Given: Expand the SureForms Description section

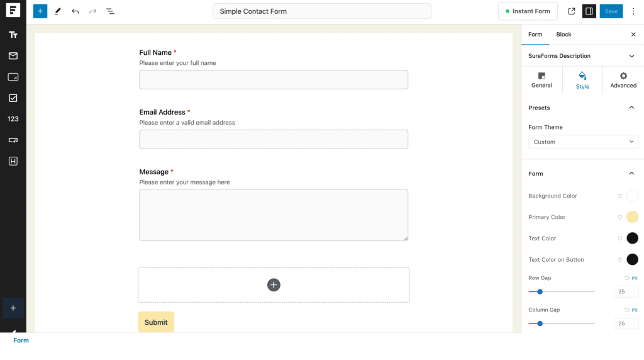Looking at the screenshot, I should click(631, 56).
